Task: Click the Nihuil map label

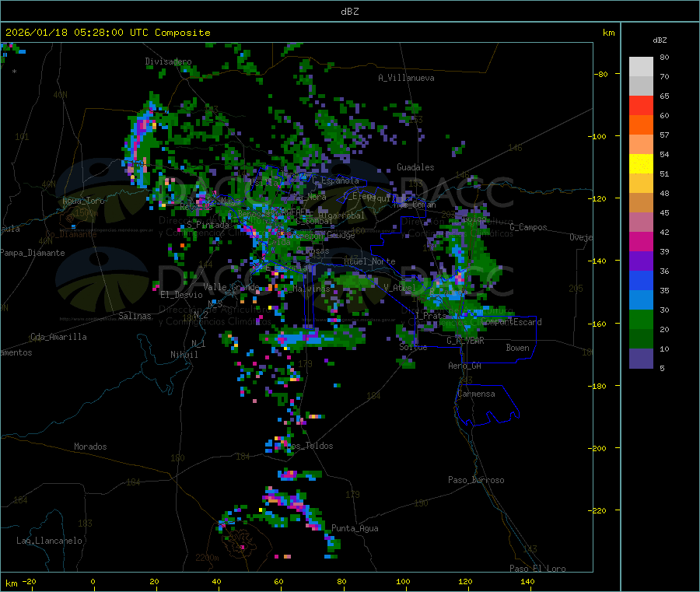Action: 184,355
